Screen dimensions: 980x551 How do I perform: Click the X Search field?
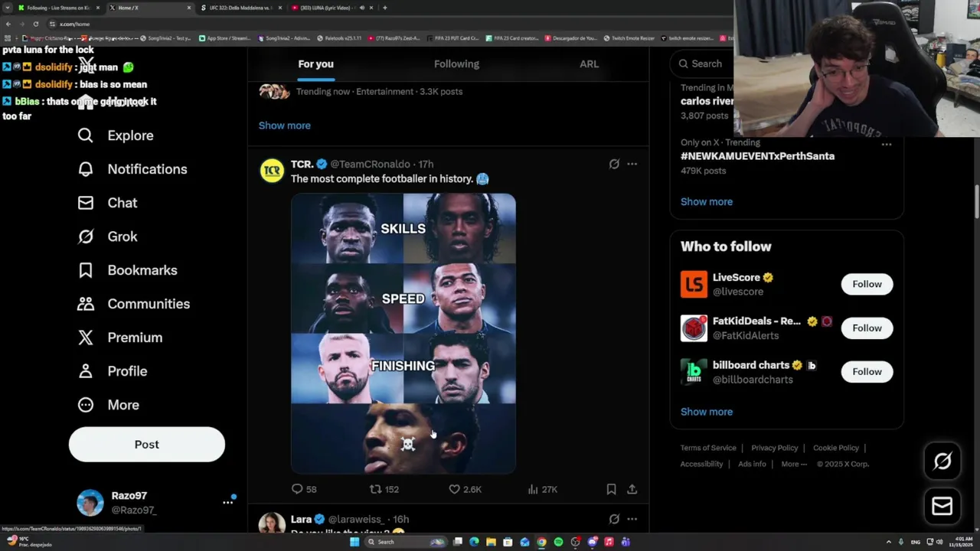click(701, 64)
